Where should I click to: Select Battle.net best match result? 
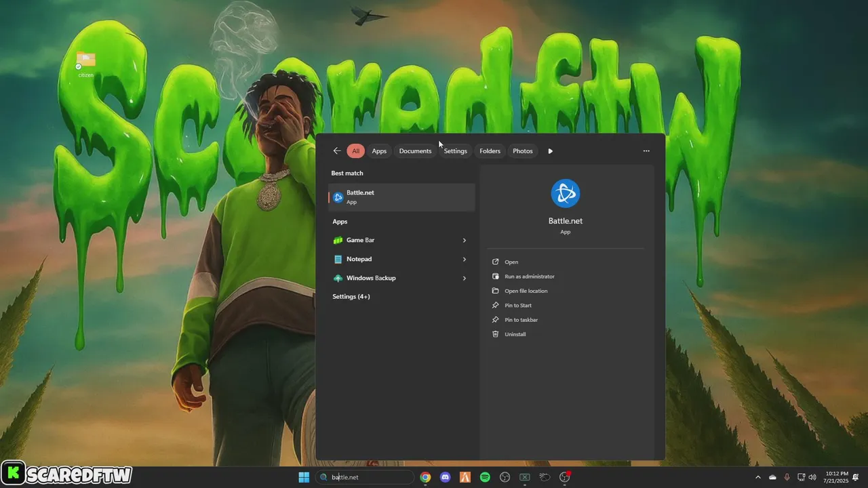coord(401,197)
